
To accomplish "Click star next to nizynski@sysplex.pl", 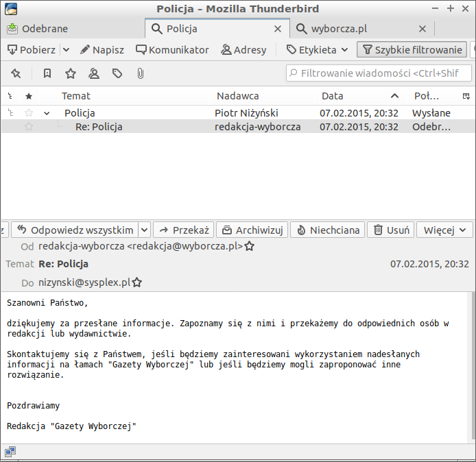I will [137, 282].
